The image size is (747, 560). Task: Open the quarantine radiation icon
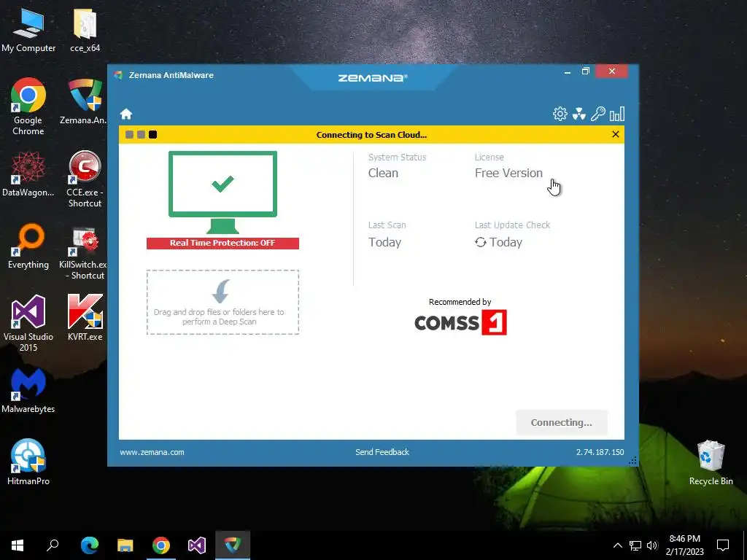coord(578,114)
